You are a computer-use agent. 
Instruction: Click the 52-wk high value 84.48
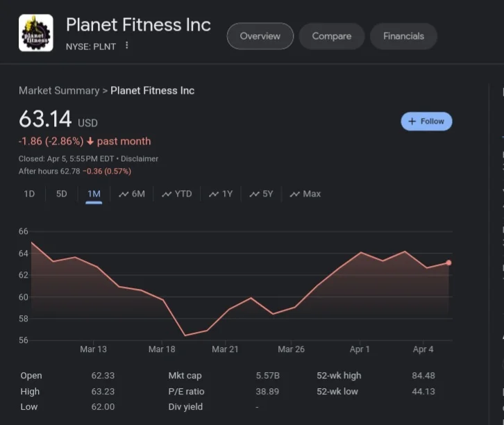coord(423,376)
